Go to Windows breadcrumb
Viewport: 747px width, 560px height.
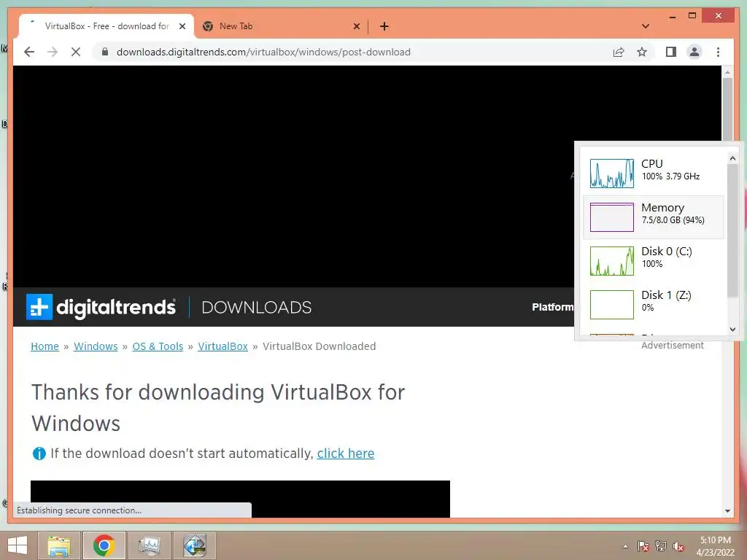coord(96,346)
